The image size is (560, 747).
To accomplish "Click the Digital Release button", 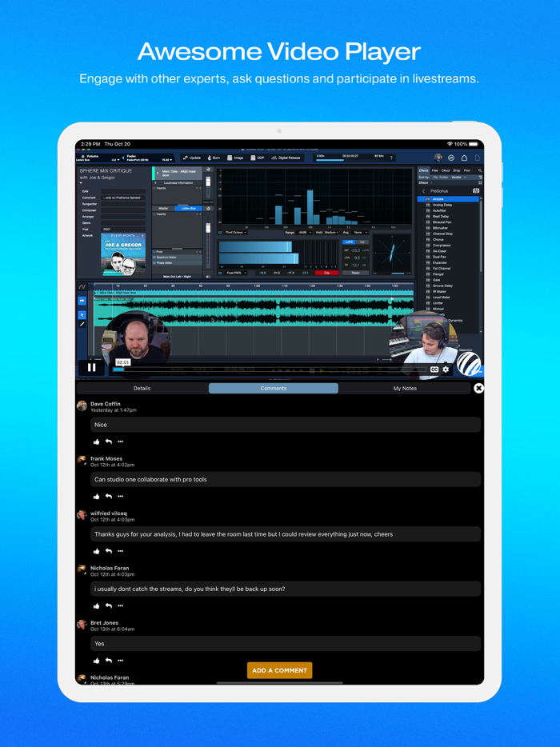I will click(x=286, y=158).
